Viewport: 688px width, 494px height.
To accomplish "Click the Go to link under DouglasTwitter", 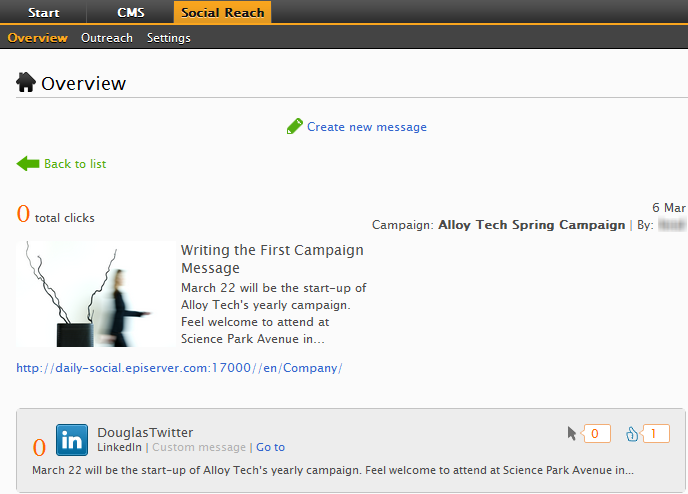I will [270, 447].
